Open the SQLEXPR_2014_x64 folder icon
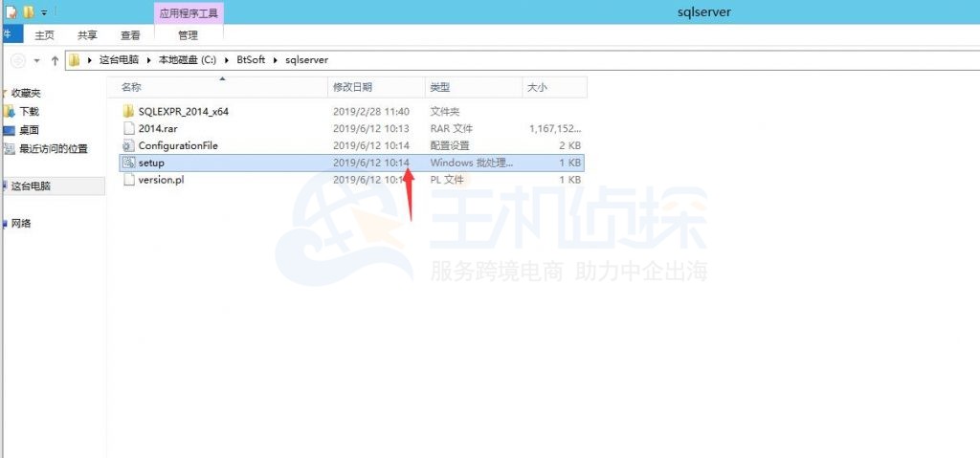Screen dimensions: 980x458 pos(129,112)
